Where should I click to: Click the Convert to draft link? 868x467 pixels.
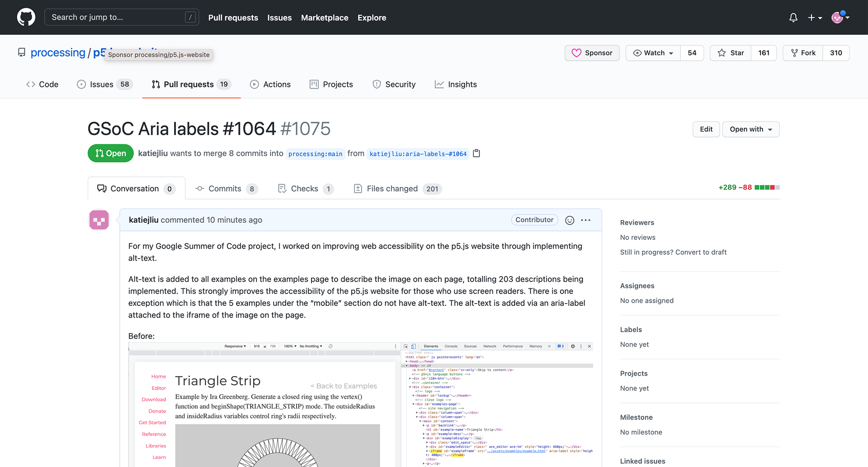coord(701,252)
